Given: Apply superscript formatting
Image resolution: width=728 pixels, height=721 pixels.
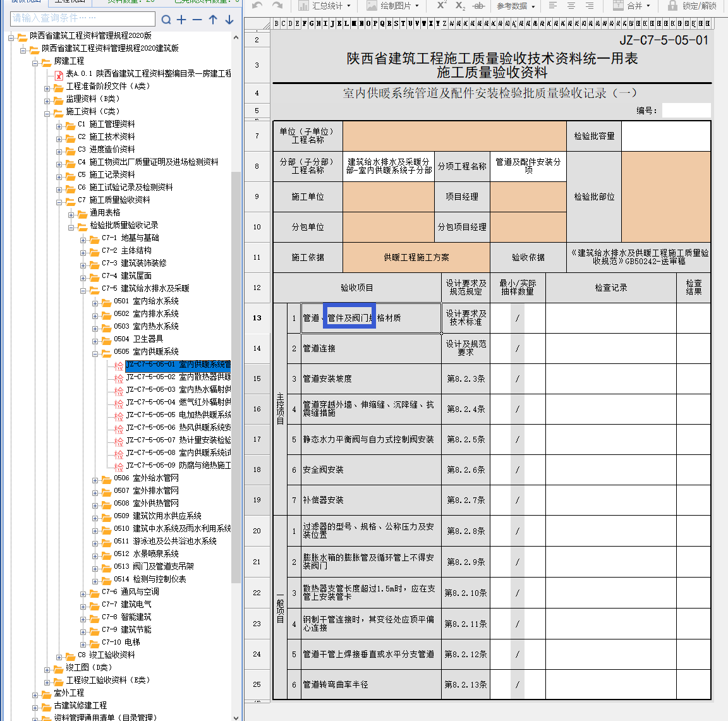Looking at the screenshot, I should 442,6.
